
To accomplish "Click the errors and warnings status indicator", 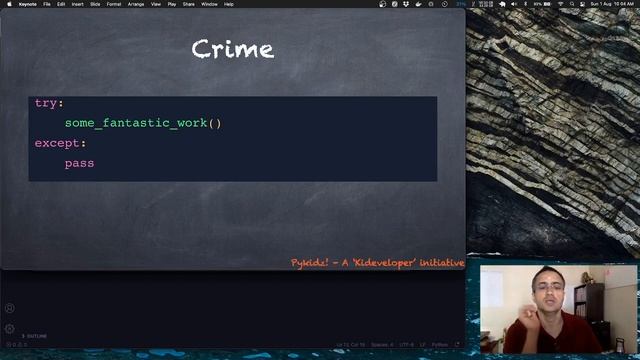I will pos(18,344).
